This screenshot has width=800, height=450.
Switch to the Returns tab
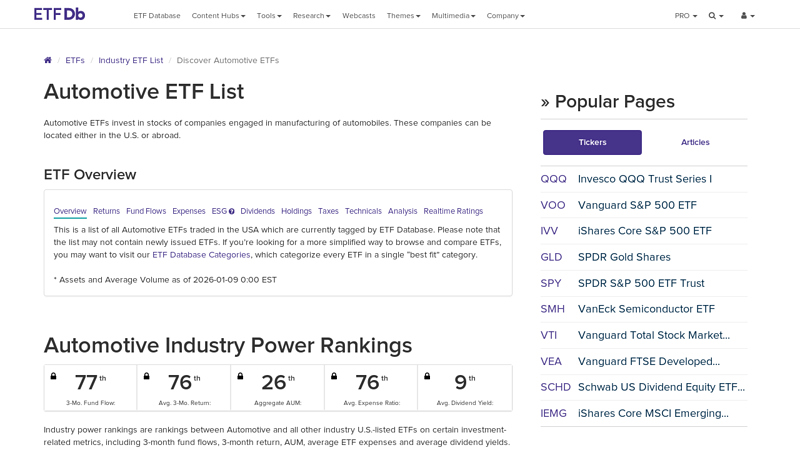[106, 211]
